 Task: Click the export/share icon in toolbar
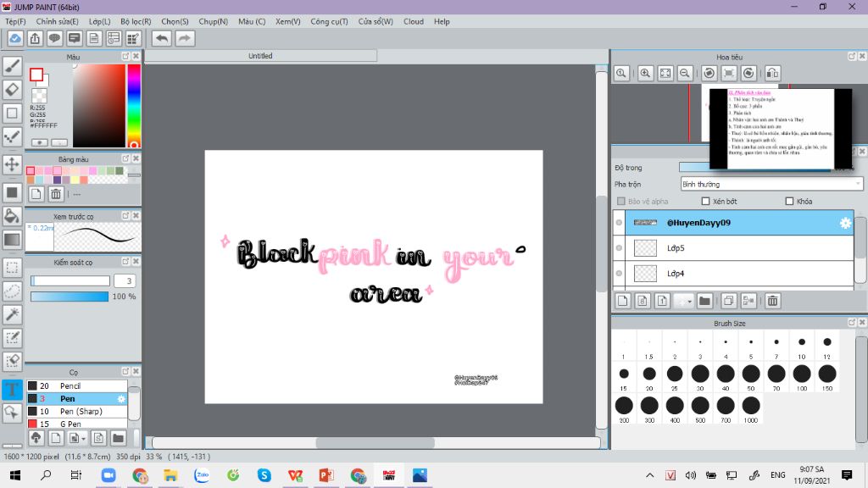(35, 38)
